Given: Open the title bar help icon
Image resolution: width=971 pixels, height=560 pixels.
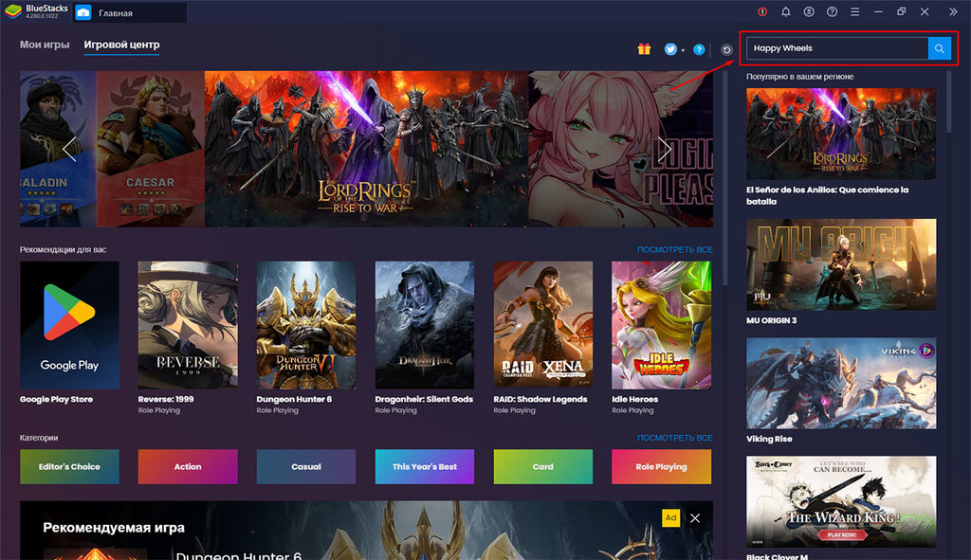Looking at the screenshot, I should coord(832,11).
